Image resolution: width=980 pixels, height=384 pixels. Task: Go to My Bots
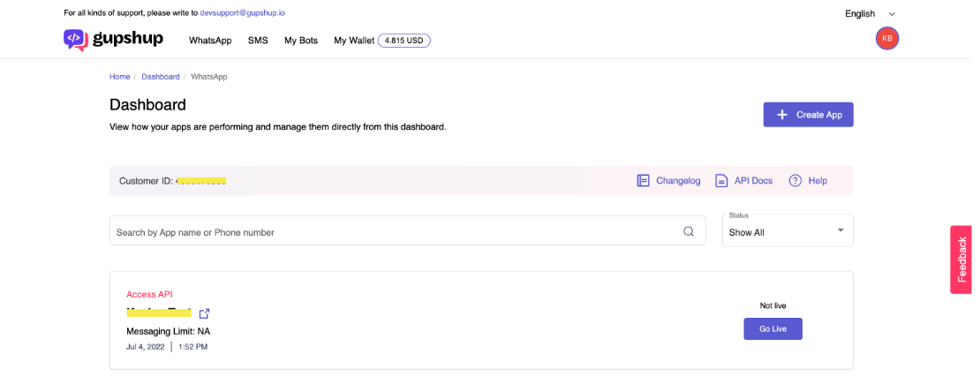click(301, 41)
